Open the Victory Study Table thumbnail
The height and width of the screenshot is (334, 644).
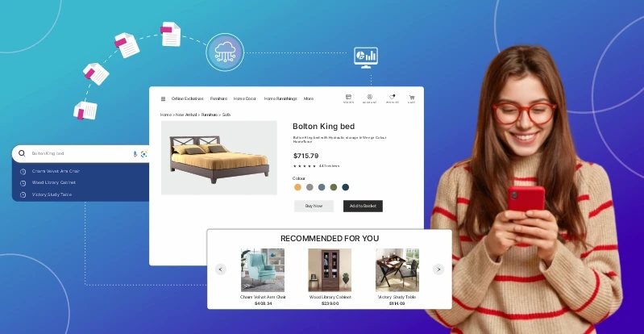tap(397, 269)
